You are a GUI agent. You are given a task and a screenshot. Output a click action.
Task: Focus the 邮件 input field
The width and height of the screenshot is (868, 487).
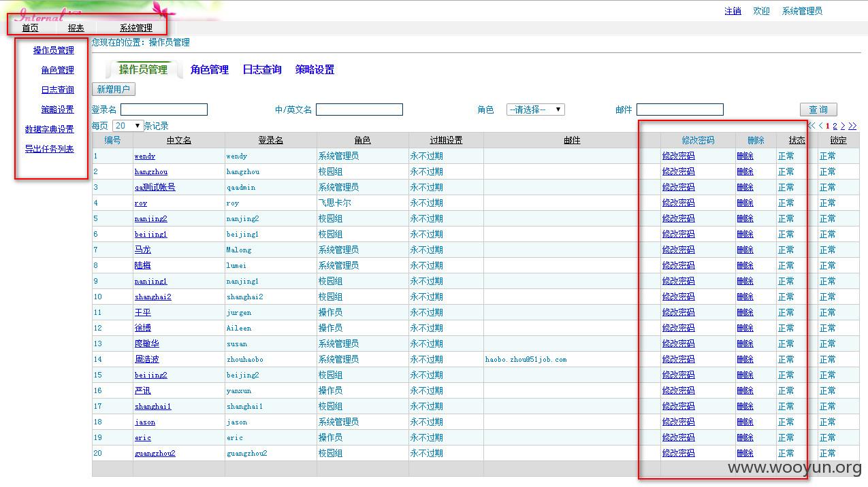tap(680, 110)
